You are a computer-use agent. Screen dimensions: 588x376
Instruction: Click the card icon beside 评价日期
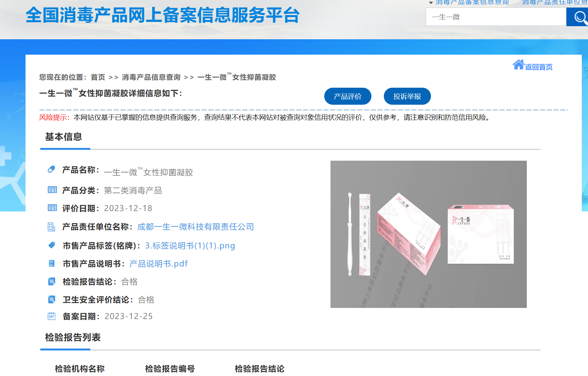52,208
